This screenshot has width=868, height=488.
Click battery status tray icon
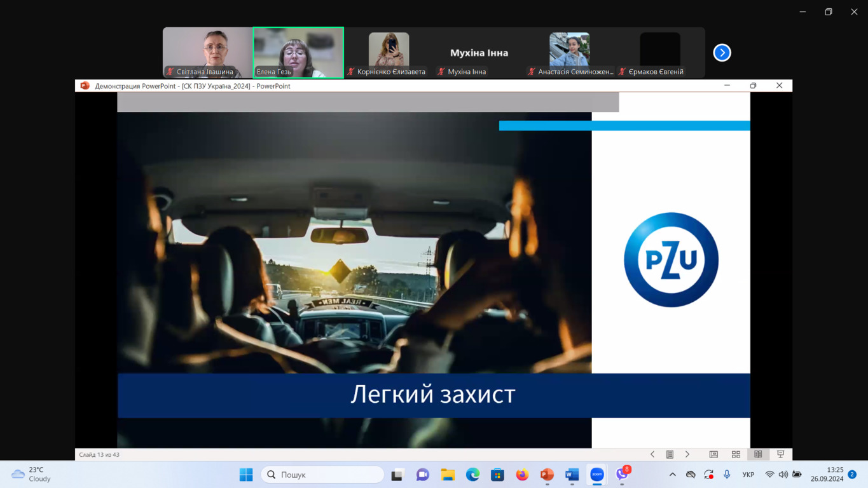pyautogui.click(x=797, y=475)
